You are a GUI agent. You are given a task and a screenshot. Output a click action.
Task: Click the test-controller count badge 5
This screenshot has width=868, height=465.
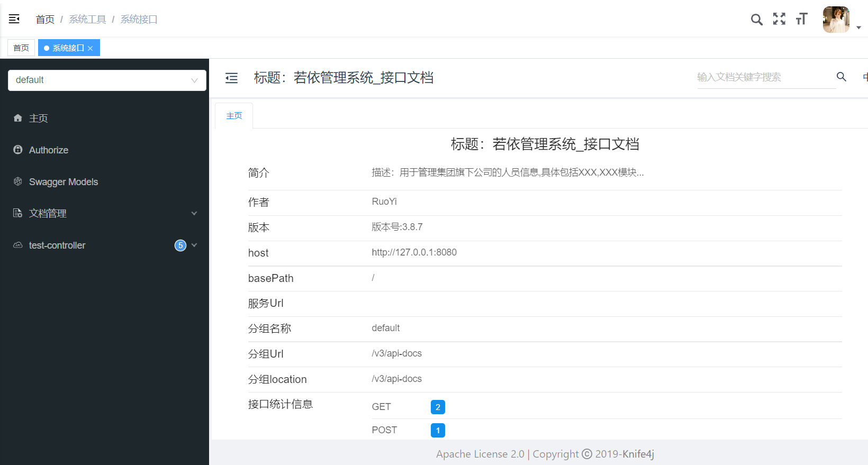pos(180,245)
